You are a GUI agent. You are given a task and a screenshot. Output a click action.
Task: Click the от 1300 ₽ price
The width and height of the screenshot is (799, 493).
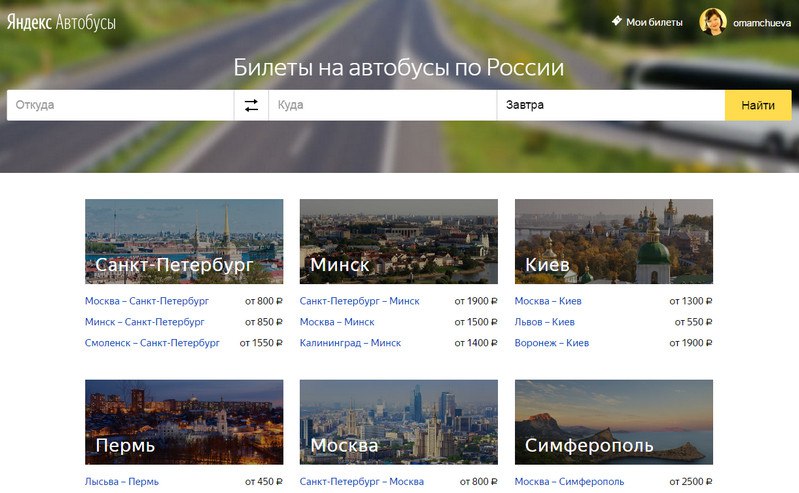click(x=691, y=301)
